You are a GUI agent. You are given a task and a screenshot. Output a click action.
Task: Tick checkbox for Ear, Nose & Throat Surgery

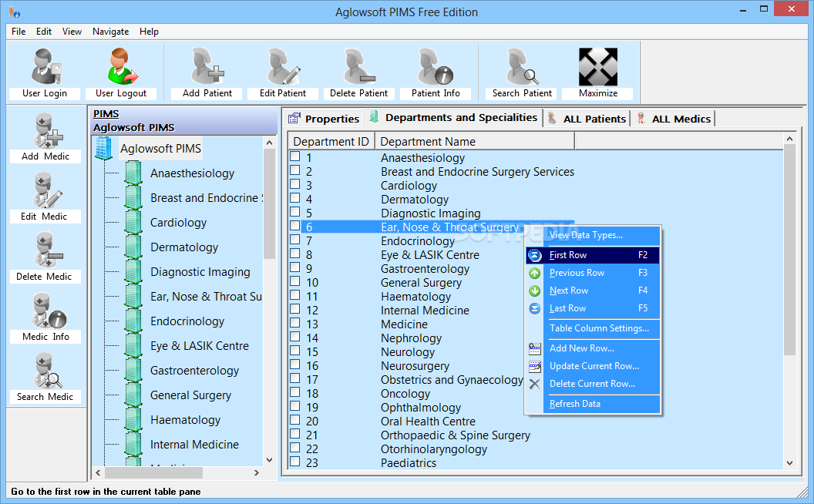pos(295,225)
